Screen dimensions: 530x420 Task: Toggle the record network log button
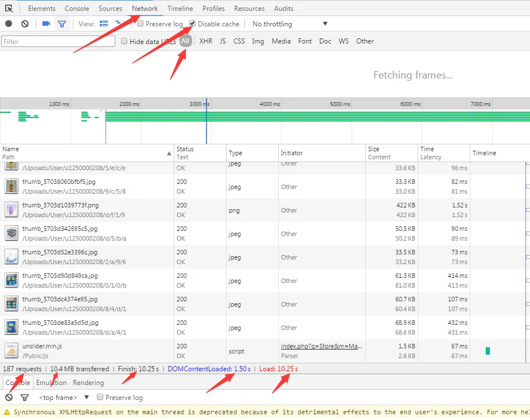click(x=9, y=23)
